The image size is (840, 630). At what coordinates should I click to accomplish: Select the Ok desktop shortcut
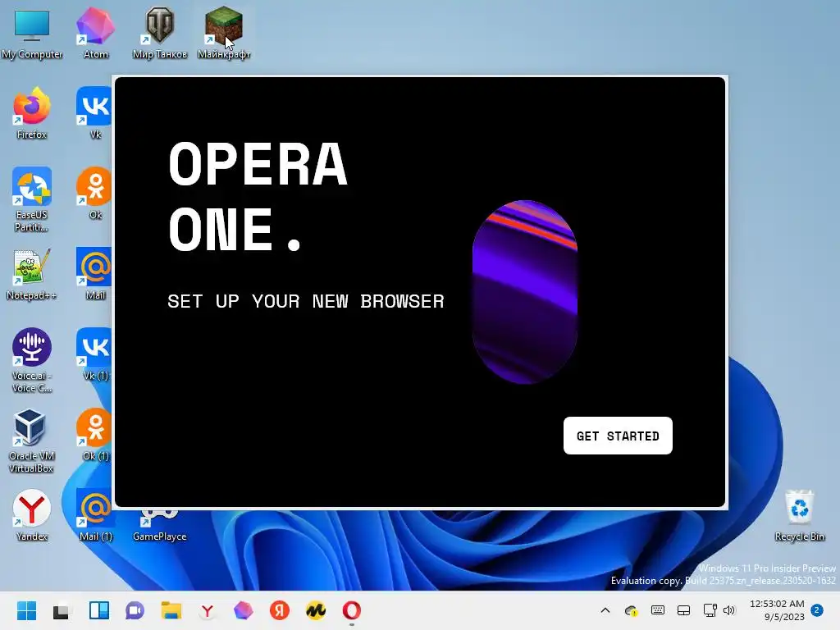pyautogui.click(x=94, y=194)
